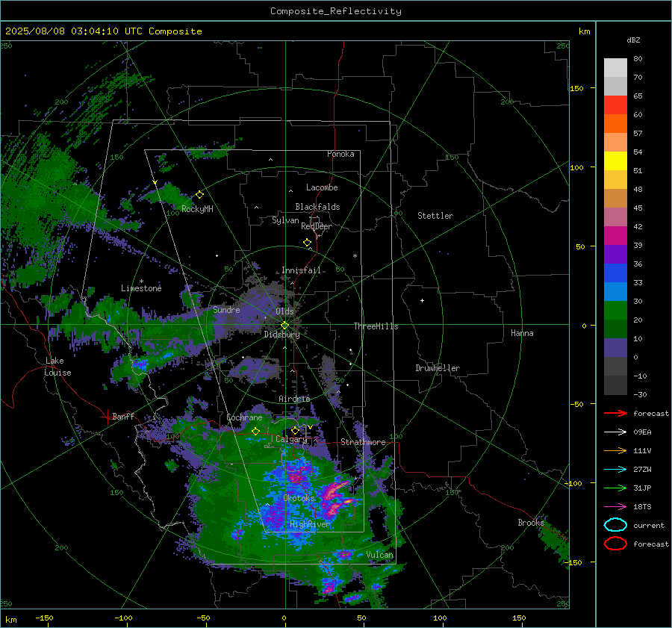This screenshot has width=672, height=628.
Task: Click the red forecast arrow in legend
Action: [x=615, y=413]
